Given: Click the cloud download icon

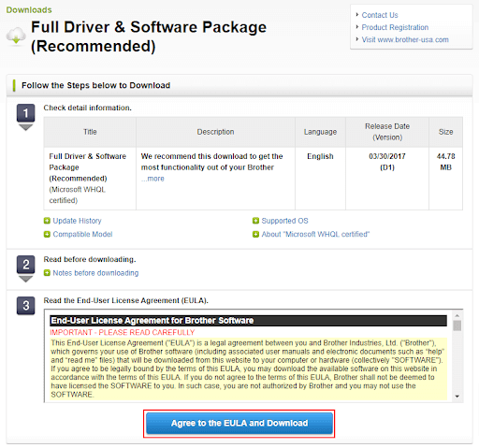Looking at the screenshot, I should pos(16,36).
